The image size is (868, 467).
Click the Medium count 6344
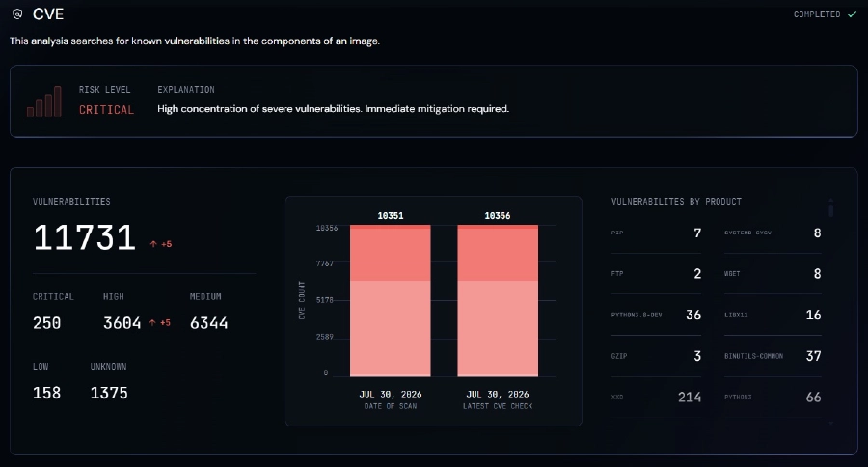208,323
